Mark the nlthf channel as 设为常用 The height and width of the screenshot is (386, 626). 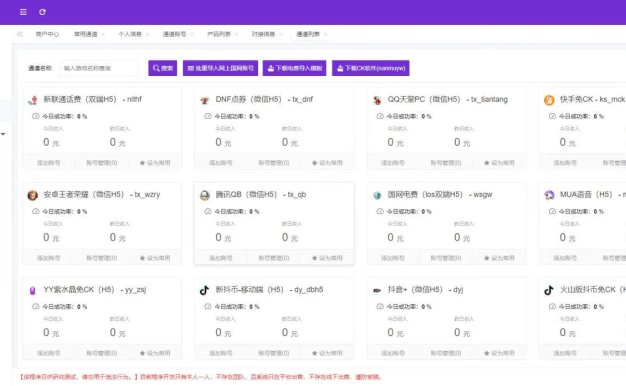[155, 163]
